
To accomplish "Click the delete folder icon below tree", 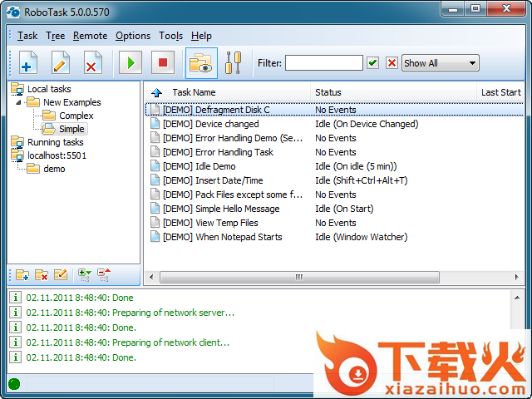I will point(42,275).
